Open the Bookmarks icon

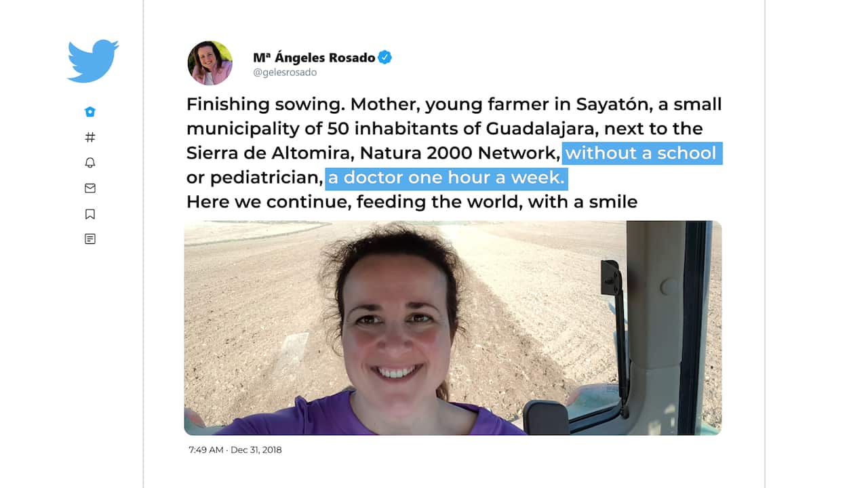point(90,214)
